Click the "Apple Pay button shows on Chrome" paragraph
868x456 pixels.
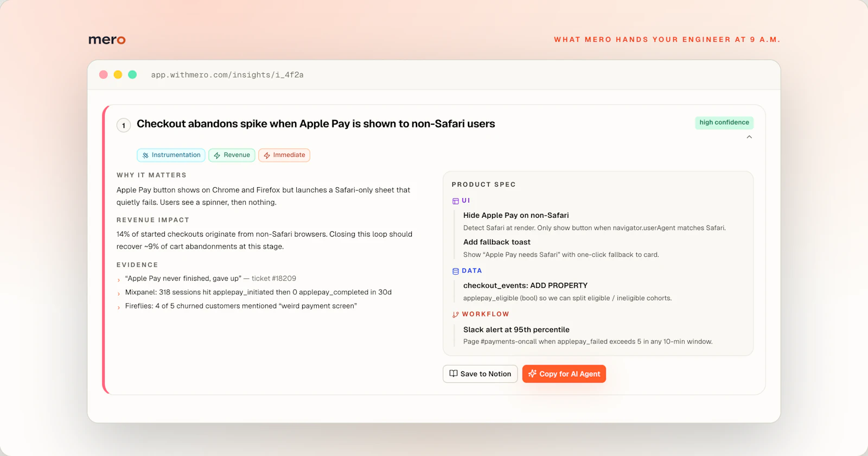coord(263,196)
